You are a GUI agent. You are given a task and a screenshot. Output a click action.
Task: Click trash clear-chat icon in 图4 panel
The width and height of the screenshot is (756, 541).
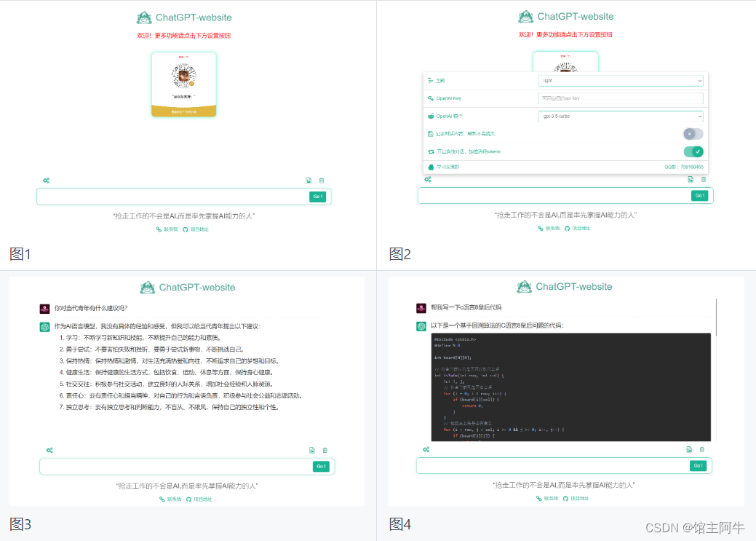pos(702,449)
